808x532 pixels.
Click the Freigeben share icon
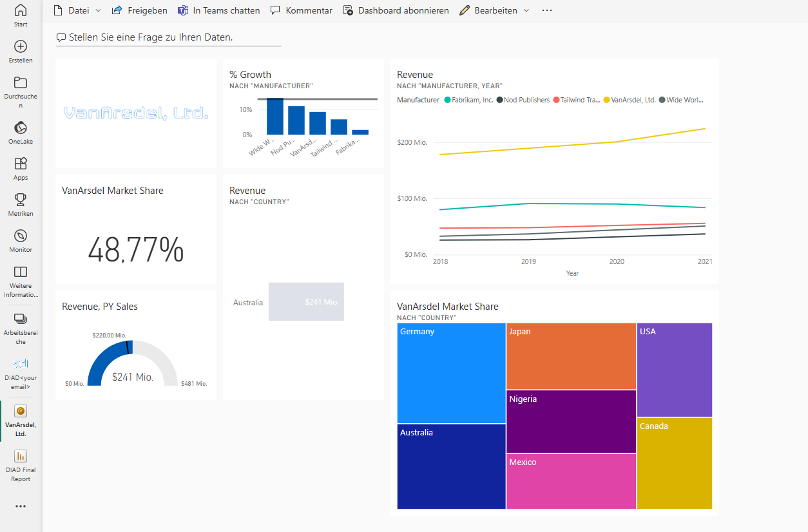pyautogui.click(x=117, y=10)
